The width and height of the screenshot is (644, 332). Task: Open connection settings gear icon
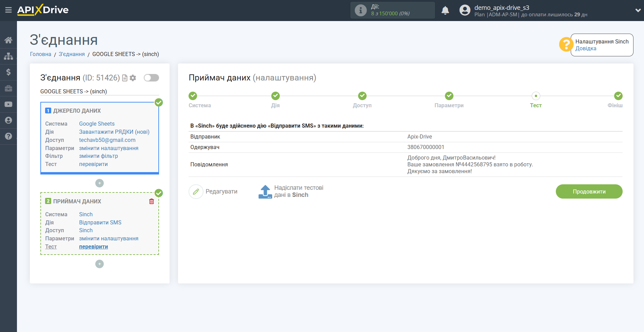coord(133,78)
